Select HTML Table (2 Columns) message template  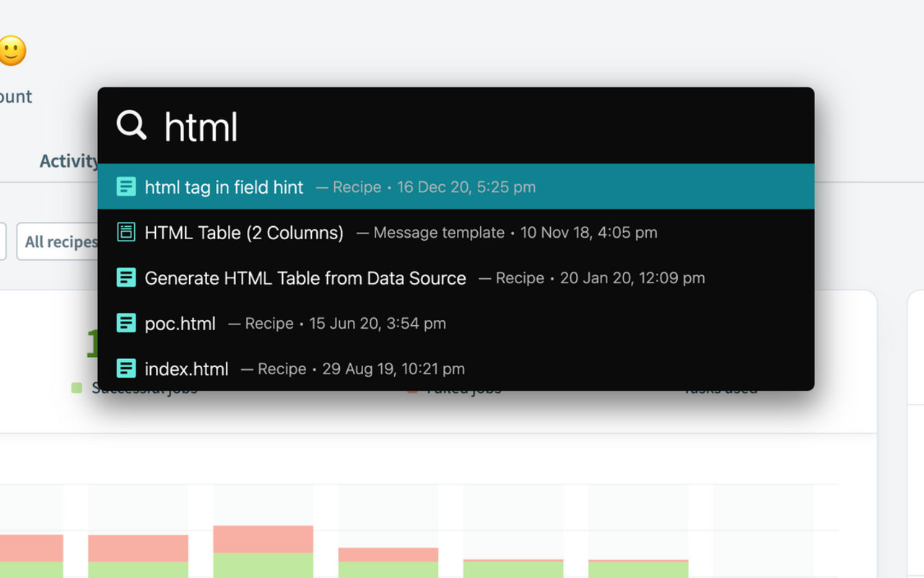[244, 233]
